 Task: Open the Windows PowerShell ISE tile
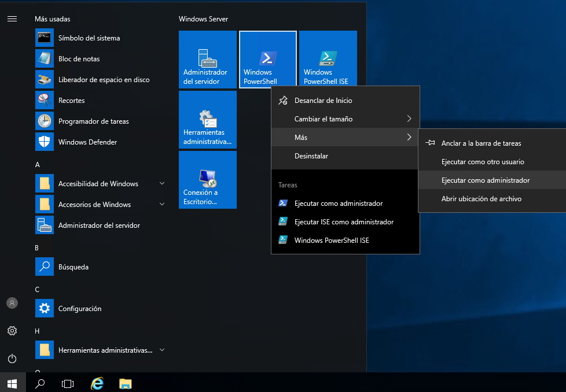coord(328,58)
